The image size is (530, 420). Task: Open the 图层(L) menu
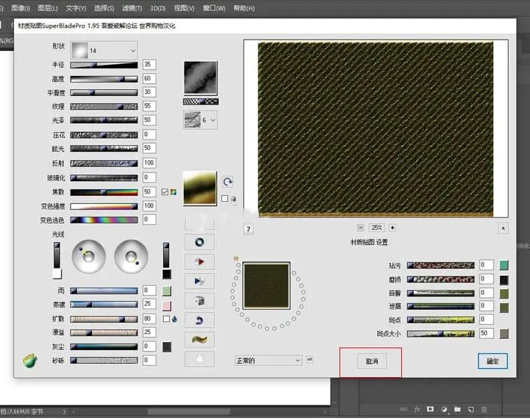pyautogui.click(x=47, y=8)
